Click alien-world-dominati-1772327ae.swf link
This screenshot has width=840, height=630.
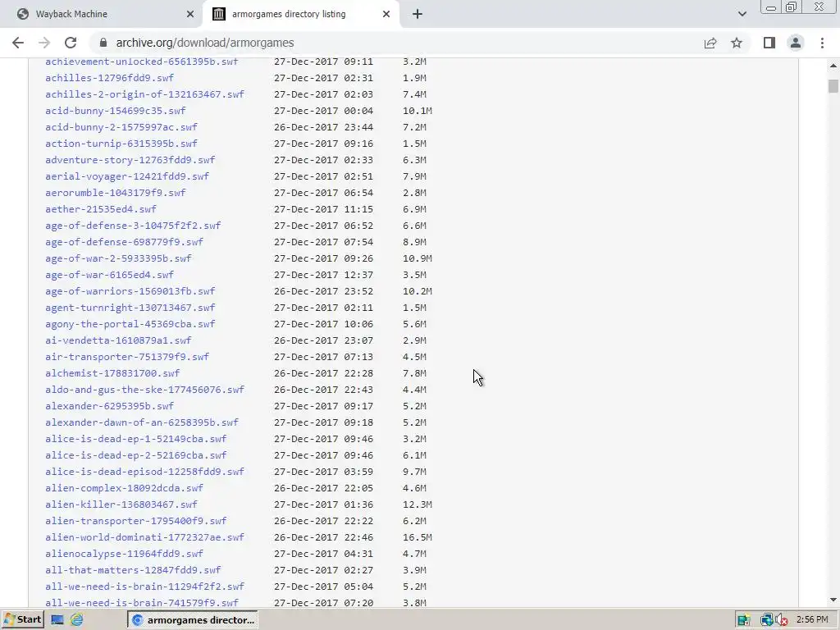coord(144,537)
